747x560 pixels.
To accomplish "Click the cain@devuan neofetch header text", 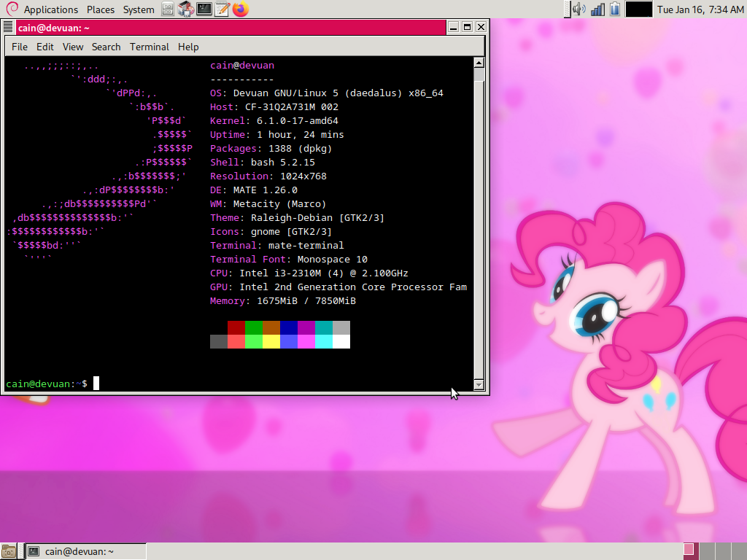I will coord(242,65).
